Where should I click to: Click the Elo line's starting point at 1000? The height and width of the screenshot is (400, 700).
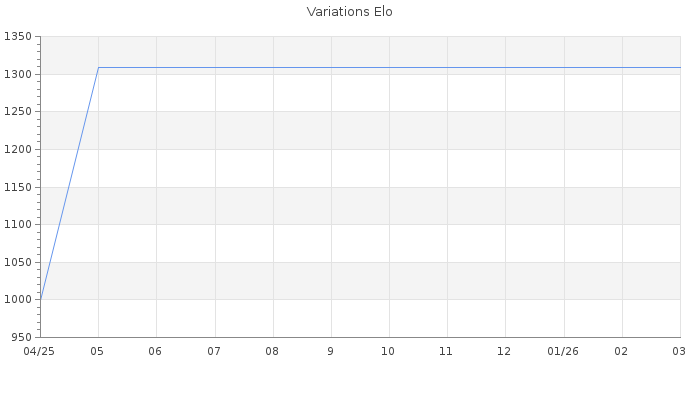click(x=41, y=299)
